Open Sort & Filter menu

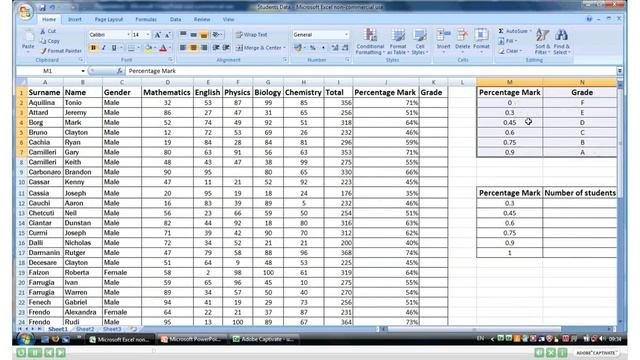tap(542, 41)
